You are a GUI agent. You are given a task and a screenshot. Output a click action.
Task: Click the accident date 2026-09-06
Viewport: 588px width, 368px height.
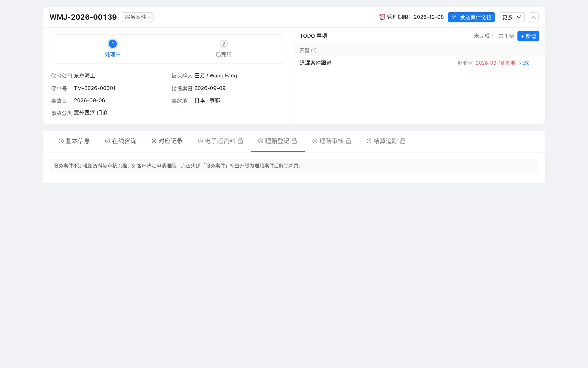tap(90, 101)
